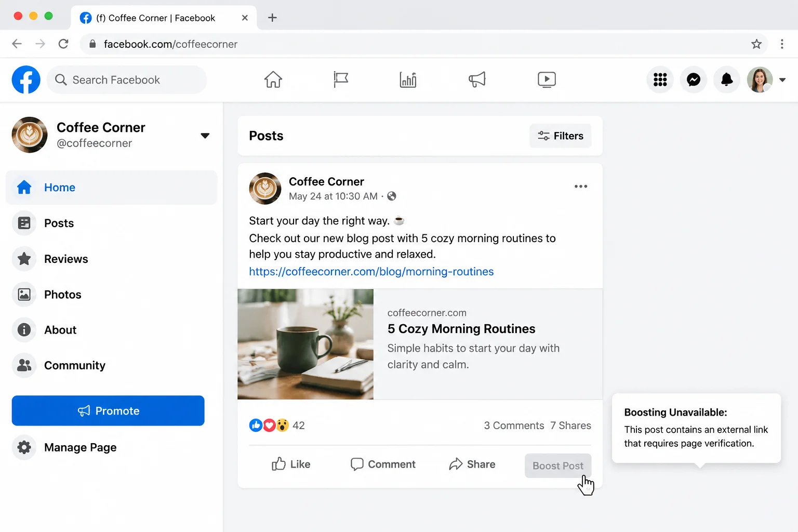Open the coffeecorner.com blog morning-routines link
798x532 pixels.
coord(371,272)
